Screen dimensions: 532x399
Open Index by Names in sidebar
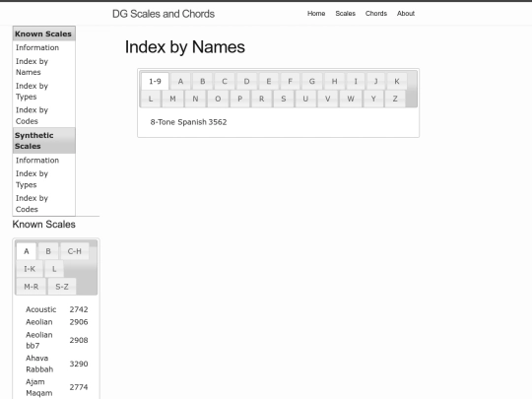coord(32,67)
